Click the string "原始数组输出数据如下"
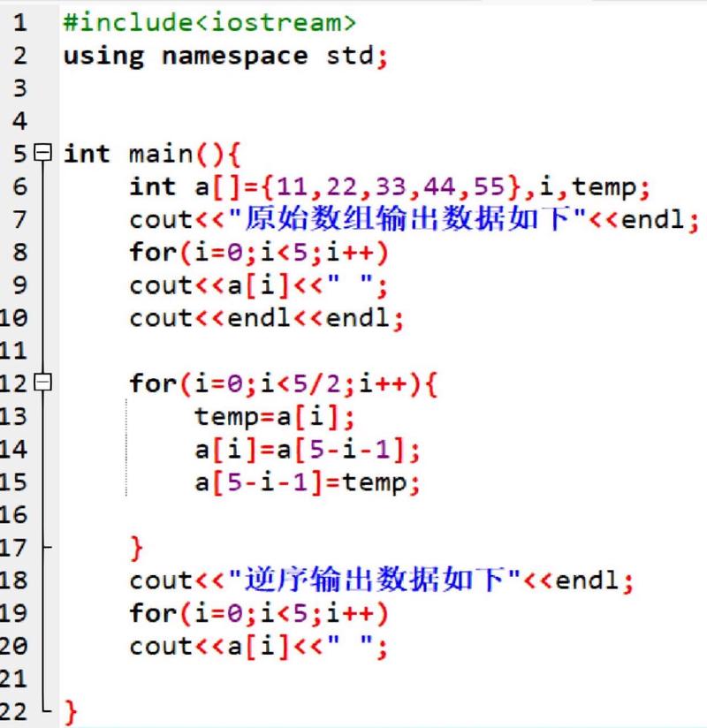The image size is (707, 728). tap(407, 219)
